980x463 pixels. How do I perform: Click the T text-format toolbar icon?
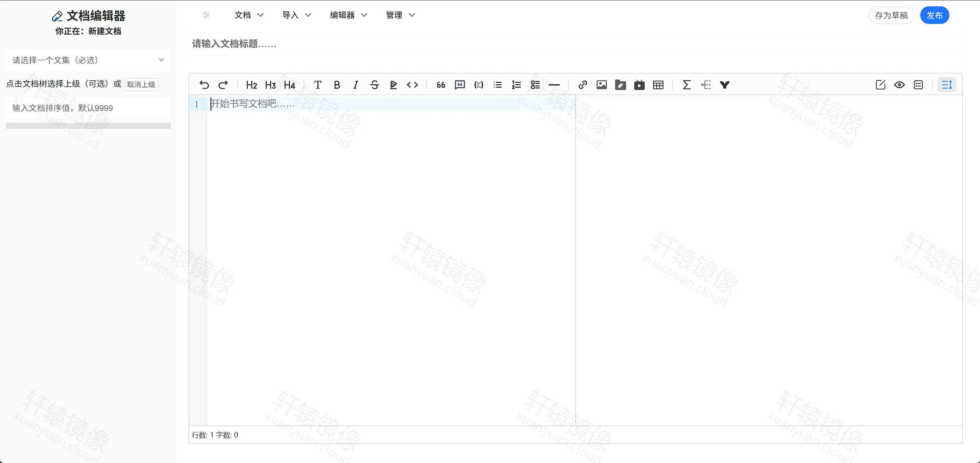tap(318, 85)
